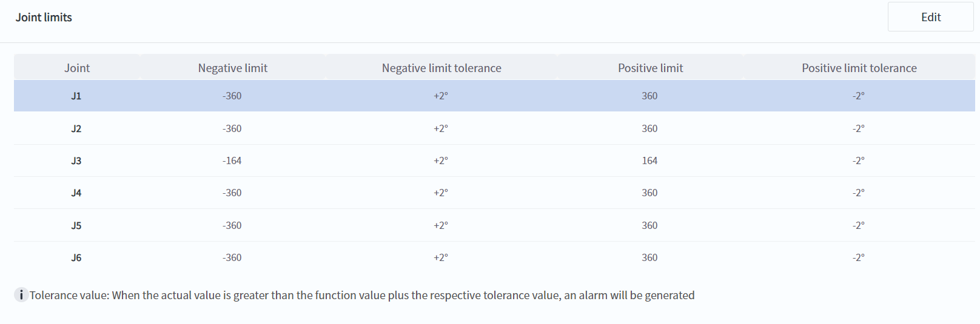Click J6 negative limit value -360
The image size is (980, 324).
pyautogui.click(x=232, y=257)
